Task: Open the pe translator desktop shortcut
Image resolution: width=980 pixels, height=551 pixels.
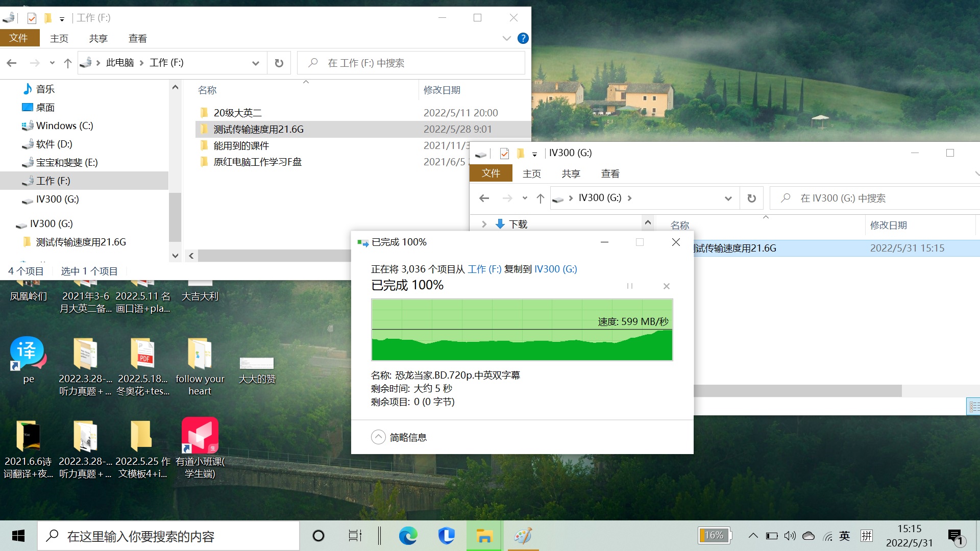Action: (x=28, y=360)
